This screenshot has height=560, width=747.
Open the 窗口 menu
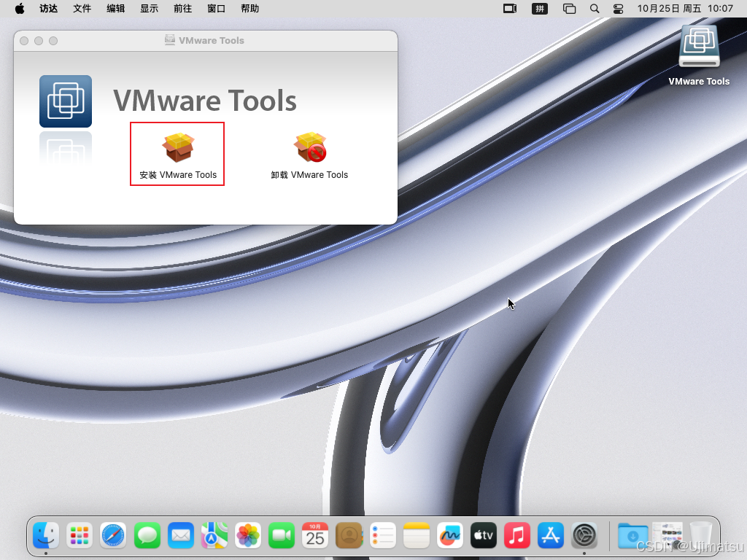[x=216, y=9]
